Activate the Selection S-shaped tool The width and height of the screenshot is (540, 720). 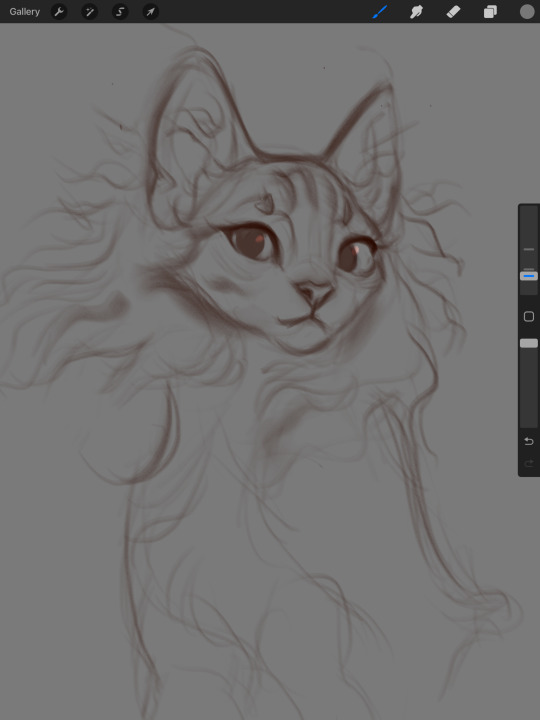120,12
